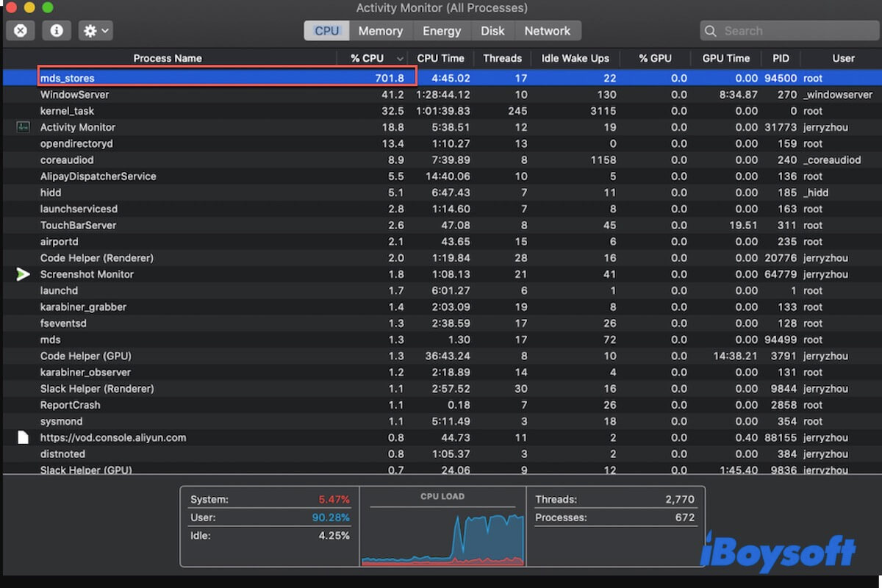Screen dimensions: 882x588
Task: Sort processes by PID column
Action: (781, 58)
